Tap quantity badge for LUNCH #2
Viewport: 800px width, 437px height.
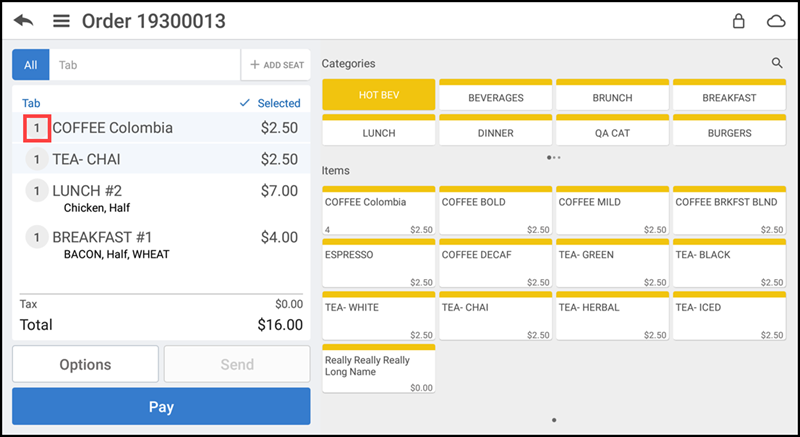click(37, 191)
